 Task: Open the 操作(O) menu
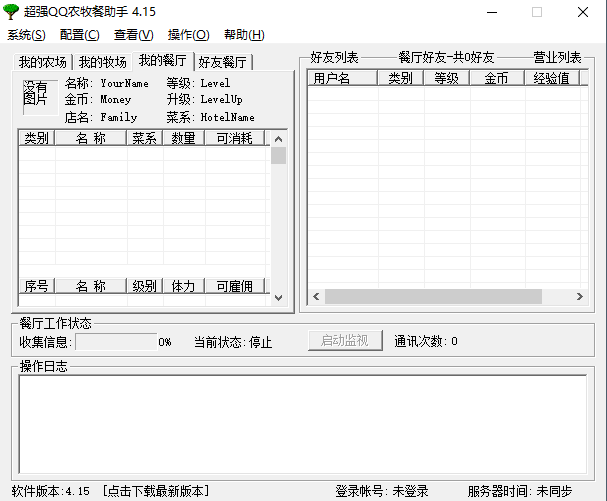click(189, 35)
